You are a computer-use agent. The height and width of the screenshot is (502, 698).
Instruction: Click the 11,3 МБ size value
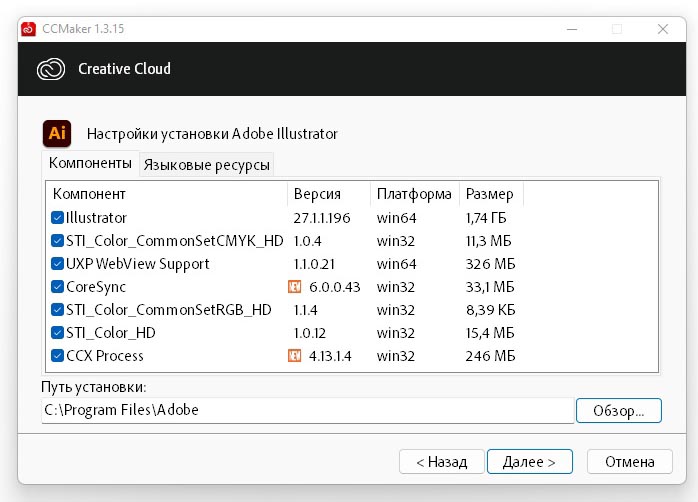(488, 241)
